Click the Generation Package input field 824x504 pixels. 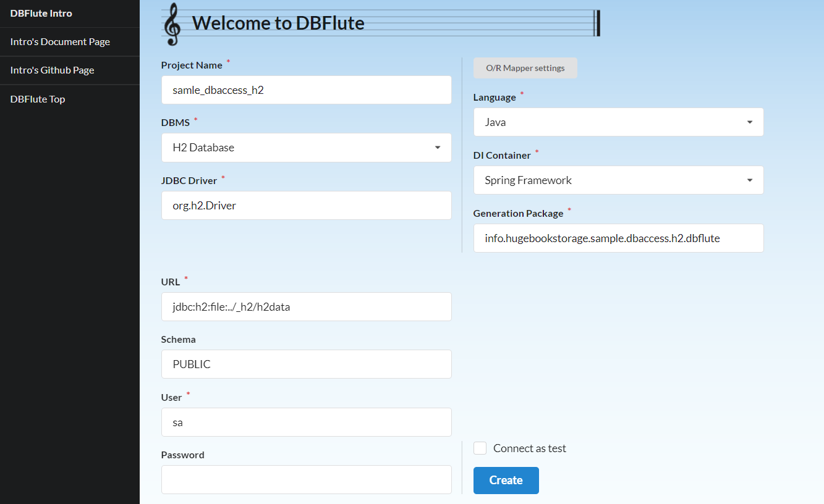click(x=619, y=238)
